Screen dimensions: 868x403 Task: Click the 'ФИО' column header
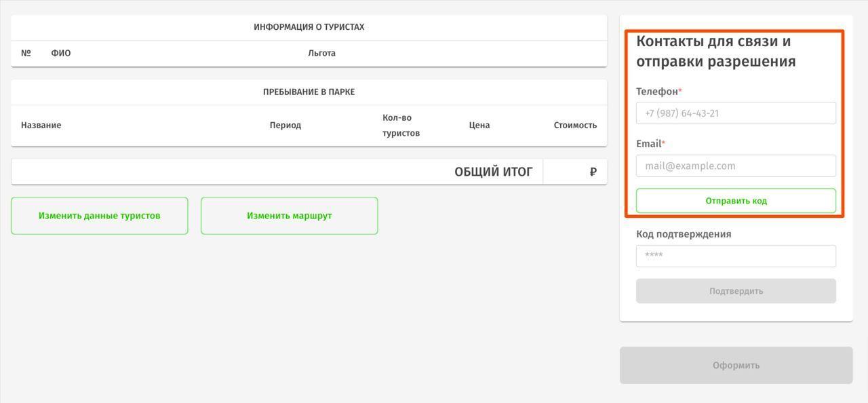coord(61,54)
